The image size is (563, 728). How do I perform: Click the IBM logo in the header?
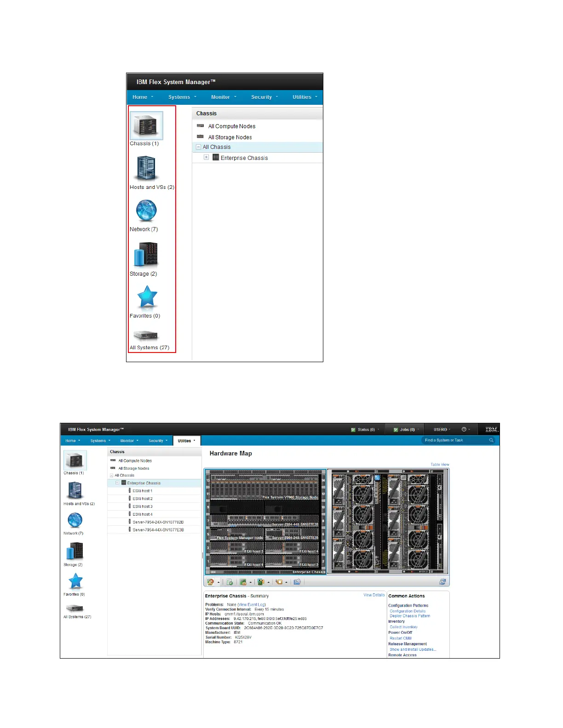pos(492,430)
